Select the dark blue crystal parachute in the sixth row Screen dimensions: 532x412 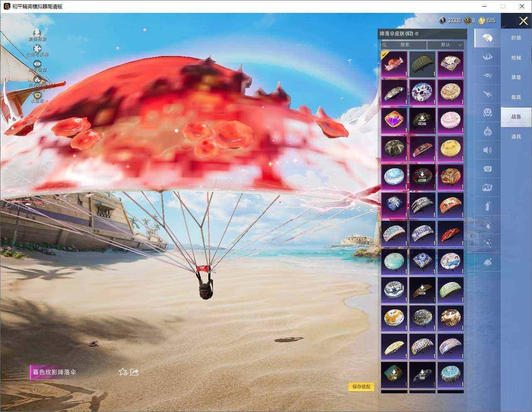tap(394, 205)
